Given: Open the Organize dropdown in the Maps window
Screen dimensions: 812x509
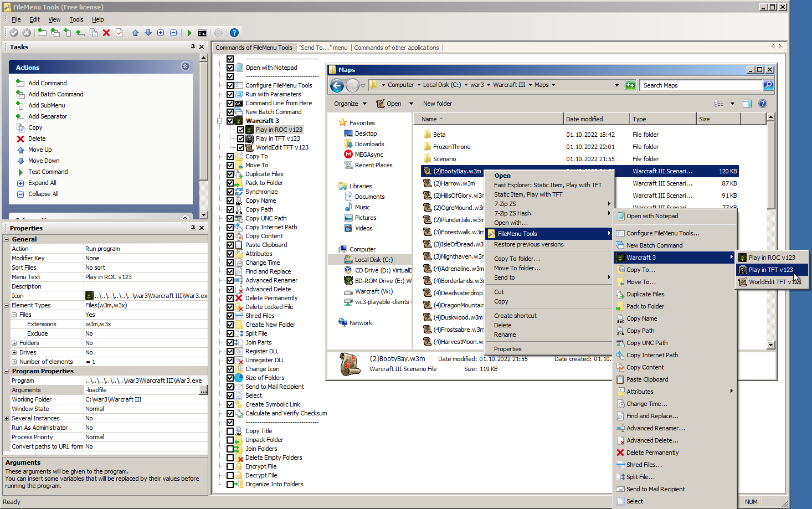Looking at the screenshot, I should point(350,104).
